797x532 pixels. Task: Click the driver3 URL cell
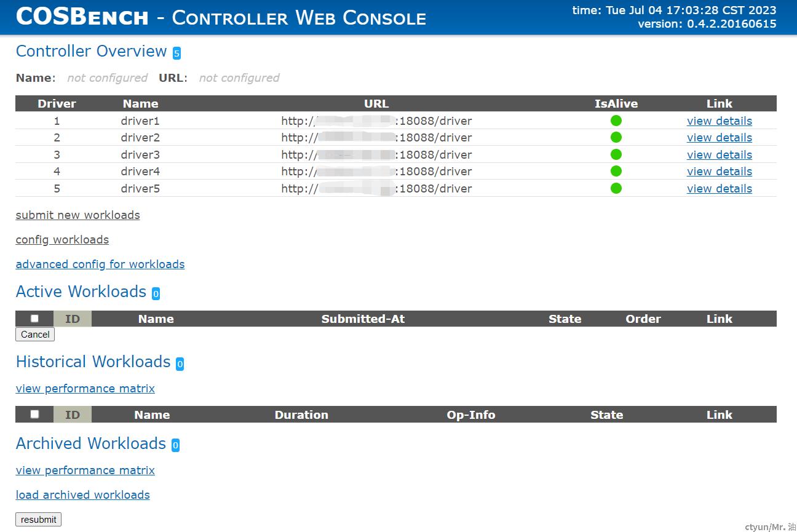[376, 154]
